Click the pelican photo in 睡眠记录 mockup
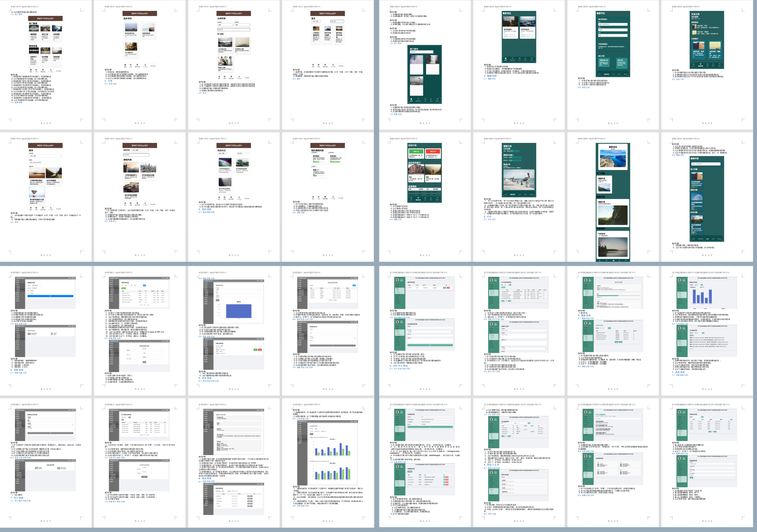This screenshot has height=532, width=757. (519, 180)
